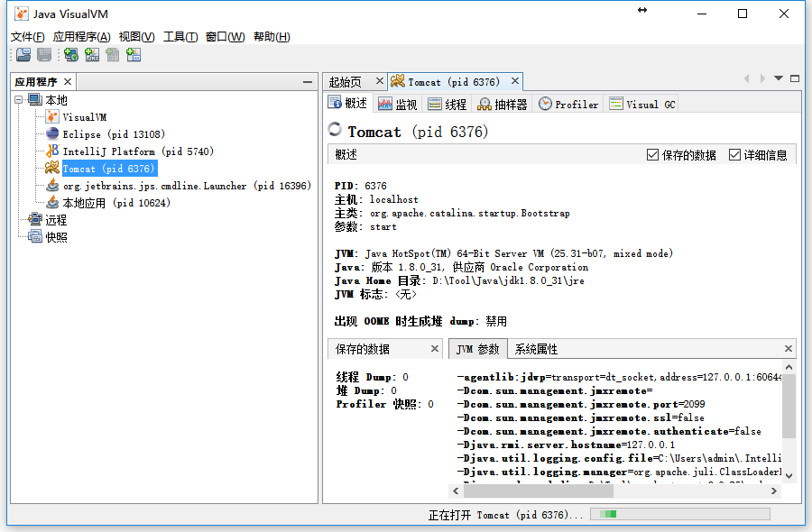Close the 应用程序 panel tab
Image resolution: width=812 pixels, height=532 pixels.
coord(68,82)
